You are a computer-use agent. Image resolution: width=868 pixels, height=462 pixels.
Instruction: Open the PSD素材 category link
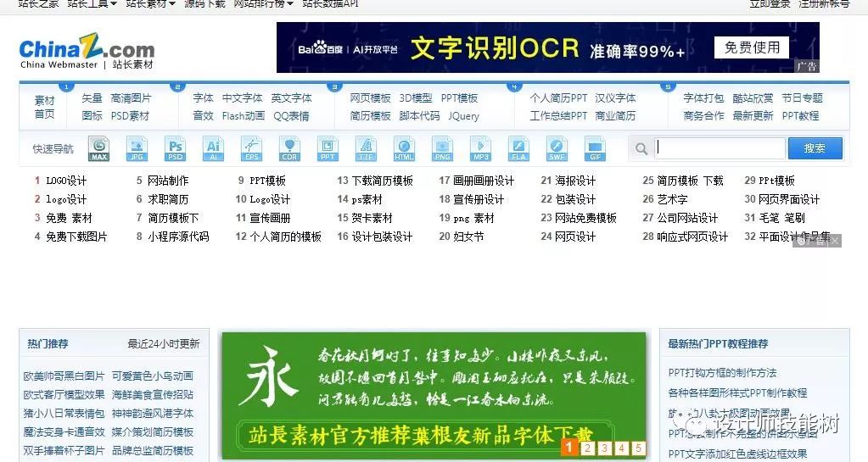[130, 115]
